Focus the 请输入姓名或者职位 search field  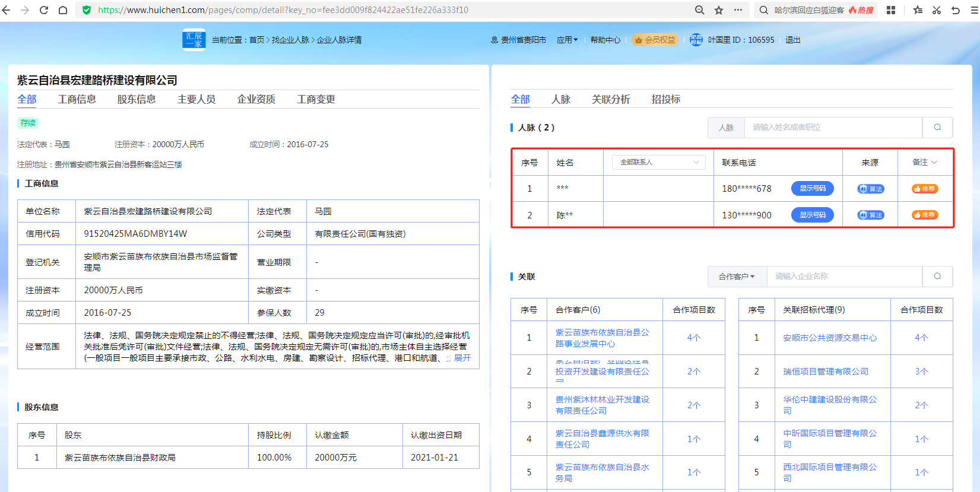pyautogui.click(x=833, y=127)
